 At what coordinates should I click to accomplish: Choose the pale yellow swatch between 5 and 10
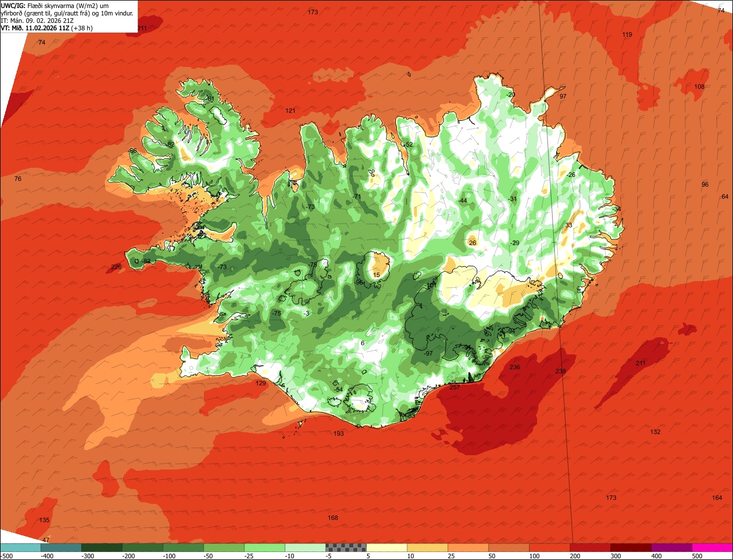(x=387, y=547)
